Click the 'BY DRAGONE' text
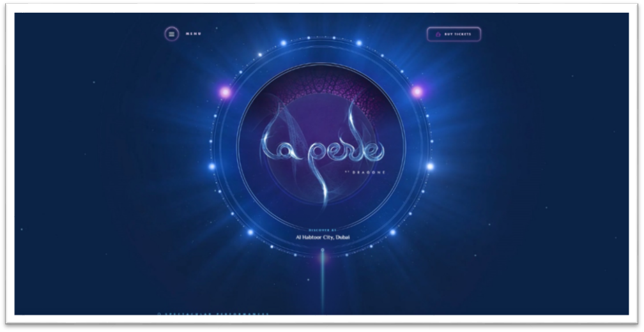Image resolution: width=644 pixels, height=332 pixels. [x=365, y=172]
